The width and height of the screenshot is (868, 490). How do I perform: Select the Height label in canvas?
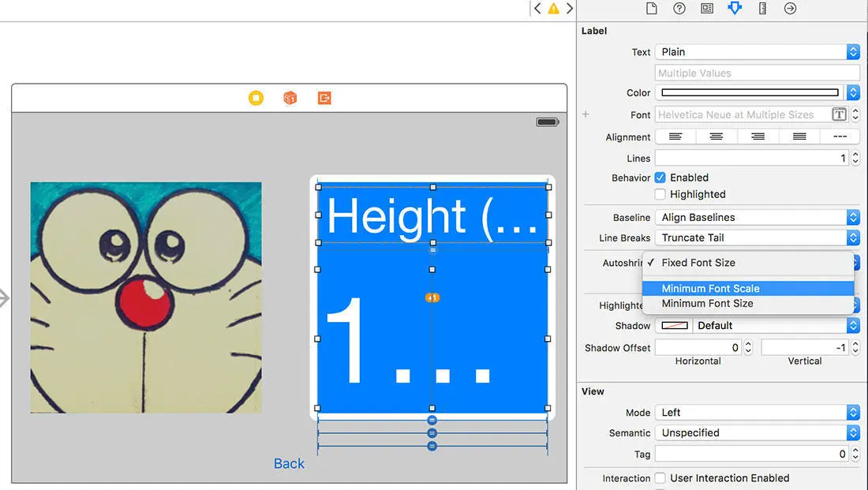[433, 215]
